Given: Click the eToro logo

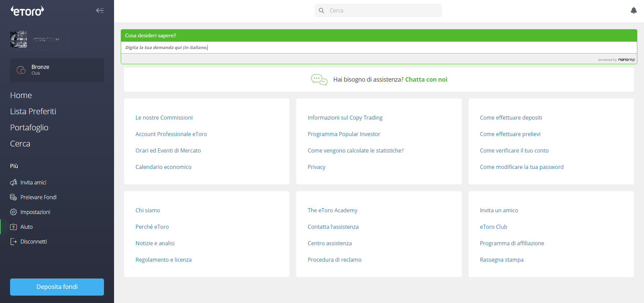Looking at the screenshot, I should [x=27, y=11].
